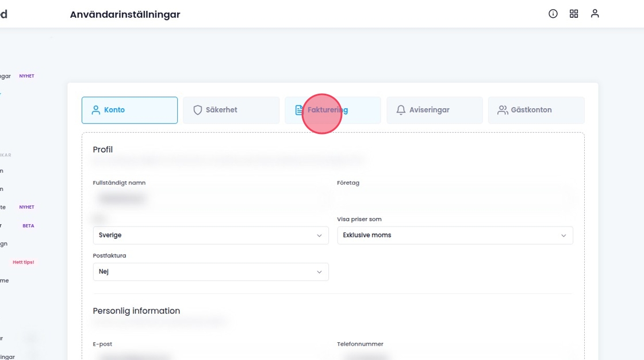The width and height of the screenshot is (644, 360).
Task: Open the country dropdown showing Sverige
Action: (x=210, y=235)
